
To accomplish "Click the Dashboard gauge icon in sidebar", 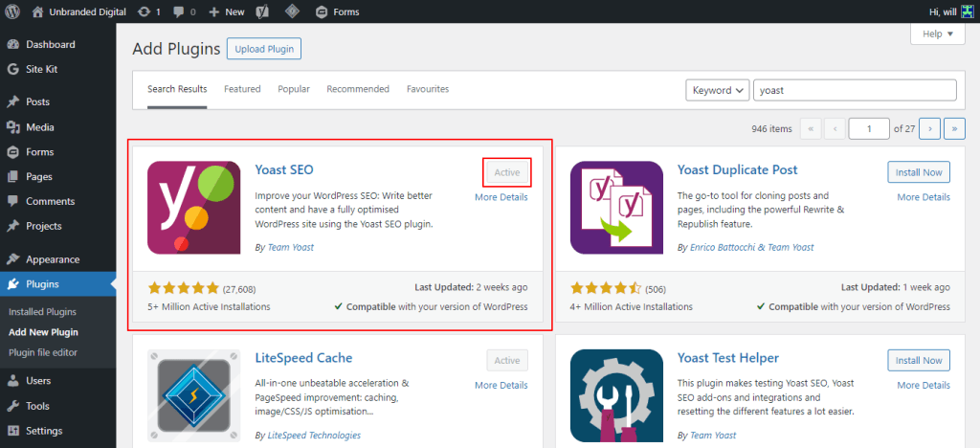I will [13, 44].
